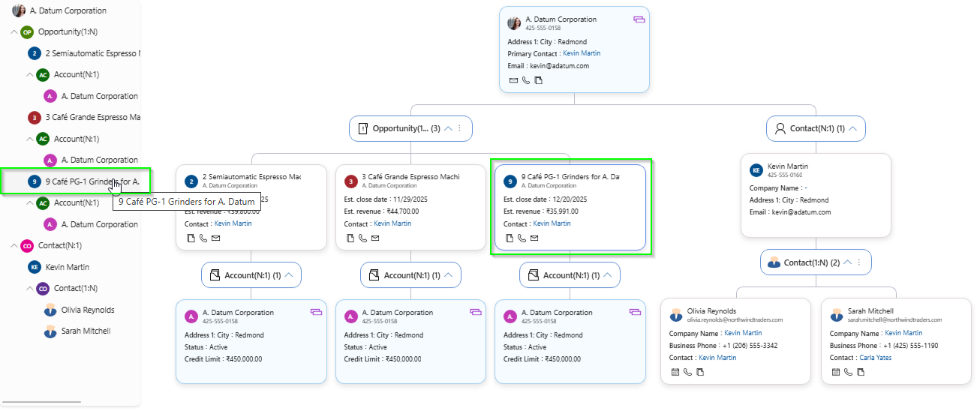Click note icon on 3 Café Grande card
This screenshot has width=980, height=411.
(x=350, y=238)
